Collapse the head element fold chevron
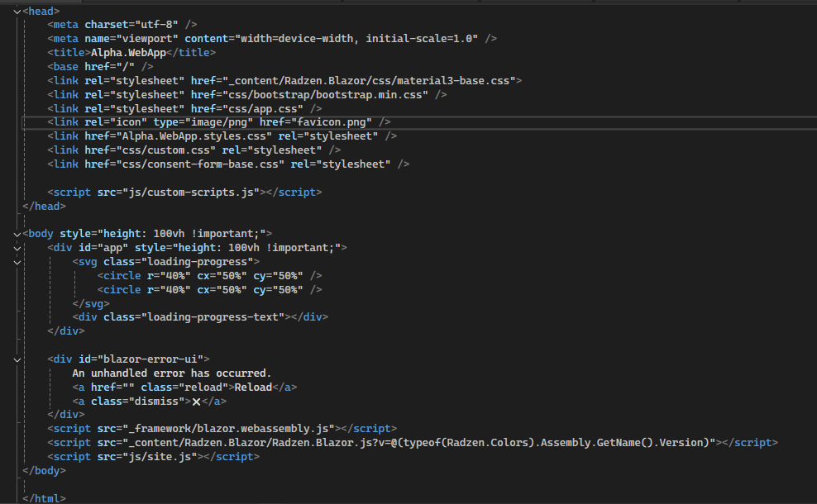This screenshot has width=817, height=504. (x=17, y=12)
